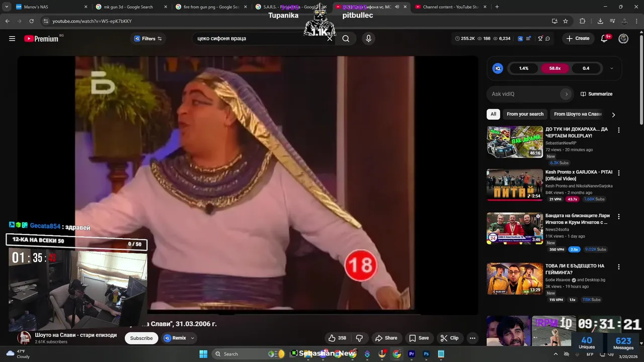Mute the playing YouTube tab speaker icon
The width and height of the screenshot is (644, 362).
click(x=397, y=7)
